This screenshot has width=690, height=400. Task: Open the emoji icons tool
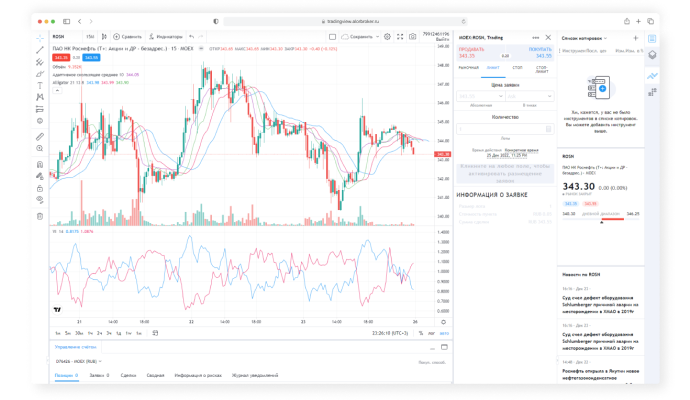pyautogui.click(x=40, y=121)
